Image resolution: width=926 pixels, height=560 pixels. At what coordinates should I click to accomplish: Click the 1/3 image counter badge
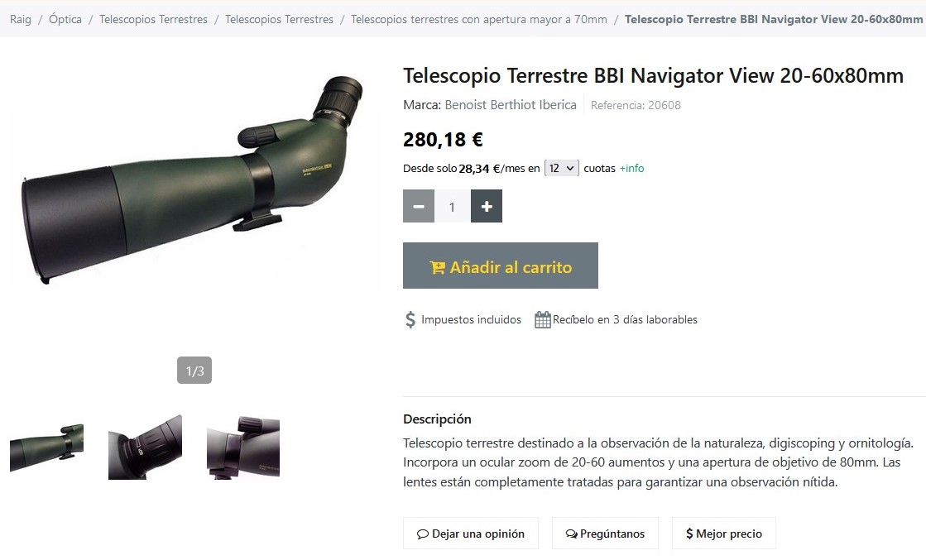tap(194, 371)
